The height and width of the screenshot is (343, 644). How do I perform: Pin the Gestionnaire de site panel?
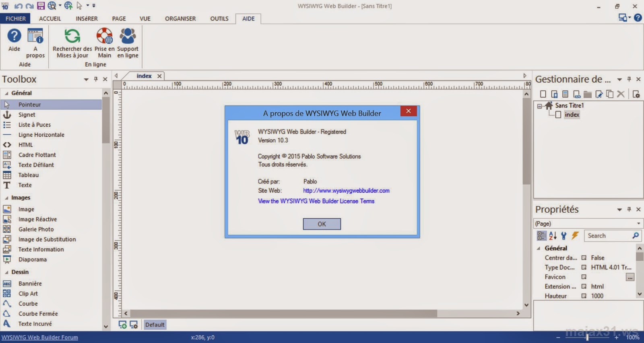click(629, 79)
